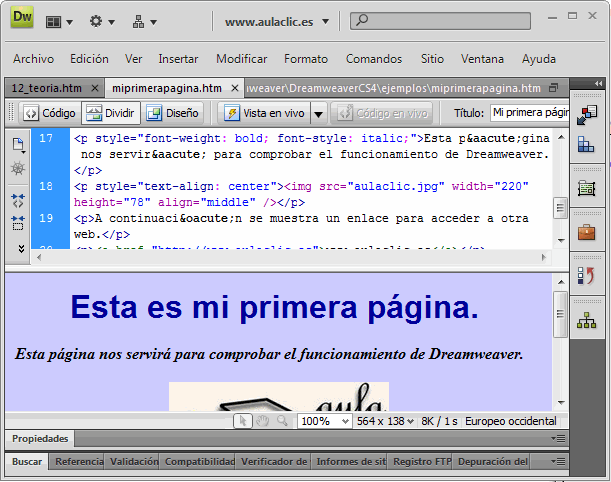Open the Comandos menu

tap(374, 59)
